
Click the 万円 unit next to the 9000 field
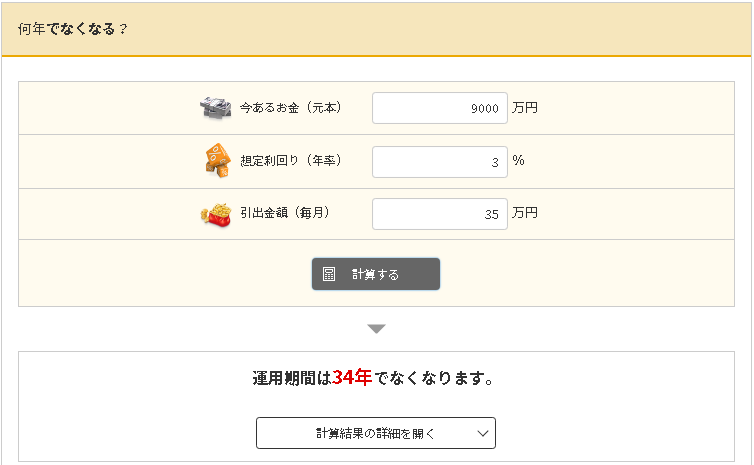tap(525, 108)
